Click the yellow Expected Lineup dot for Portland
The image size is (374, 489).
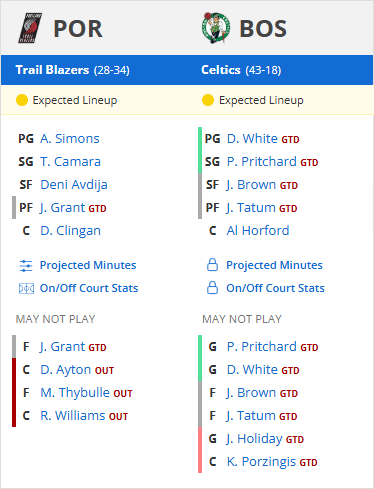[x=22, y=100]
